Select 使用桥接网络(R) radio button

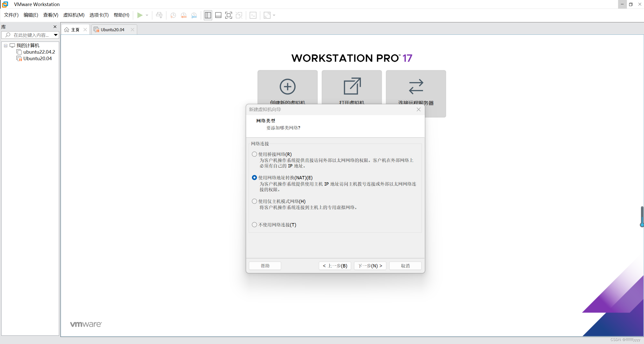[254, 154]
